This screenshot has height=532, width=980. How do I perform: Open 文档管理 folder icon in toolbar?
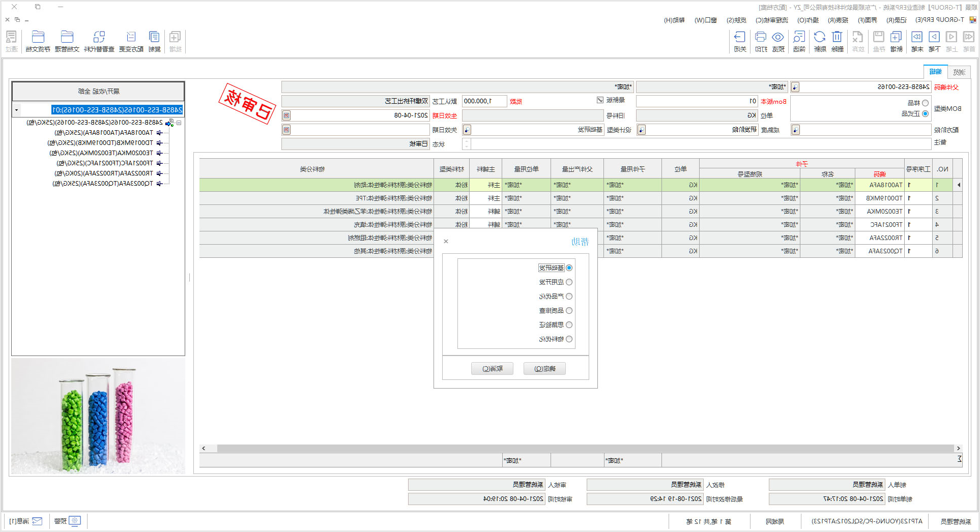pos(67,41)
